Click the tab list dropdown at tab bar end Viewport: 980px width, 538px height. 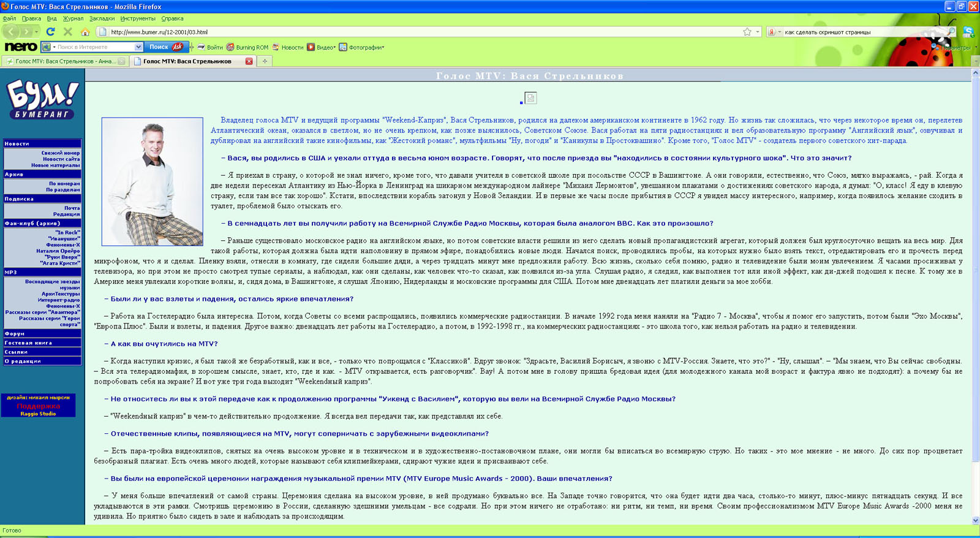click(x=975, y=61)
